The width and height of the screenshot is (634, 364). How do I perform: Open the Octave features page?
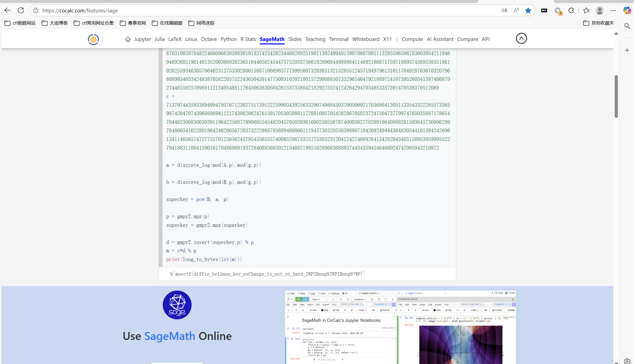tap(209, 39)
